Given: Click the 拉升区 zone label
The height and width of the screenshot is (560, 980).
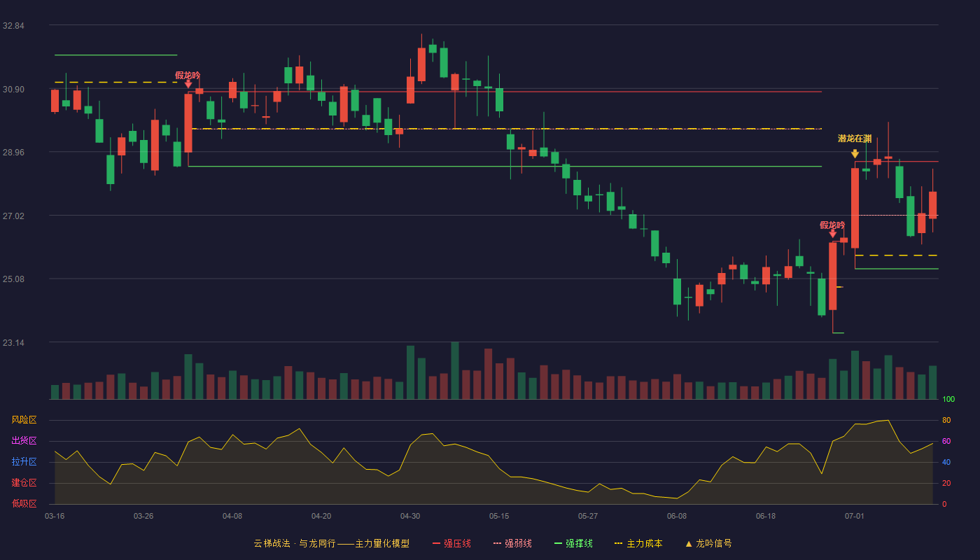Looking at the screenshot, I should [24, 462].
